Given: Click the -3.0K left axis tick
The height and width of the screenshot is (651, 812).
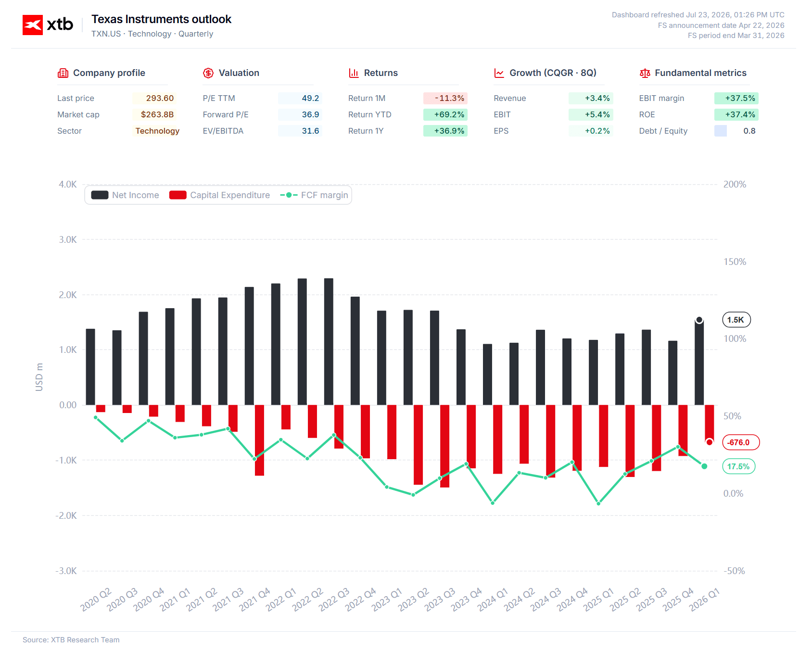Looking at the screenshot, I should pyautogui.click(x=66, y=571).
